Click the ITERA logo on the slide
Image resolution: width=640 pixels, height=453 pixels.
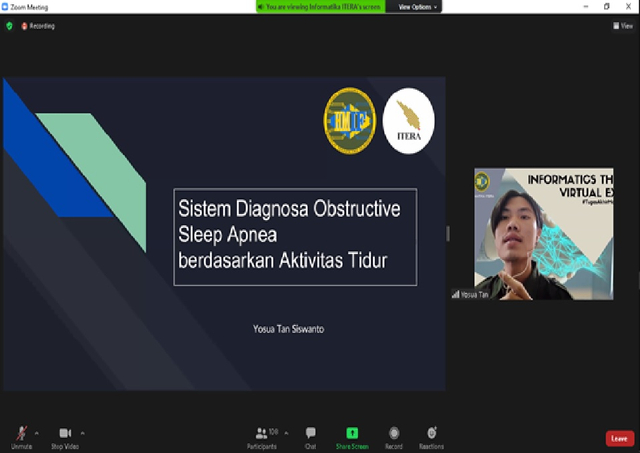[x=409, y=121]
